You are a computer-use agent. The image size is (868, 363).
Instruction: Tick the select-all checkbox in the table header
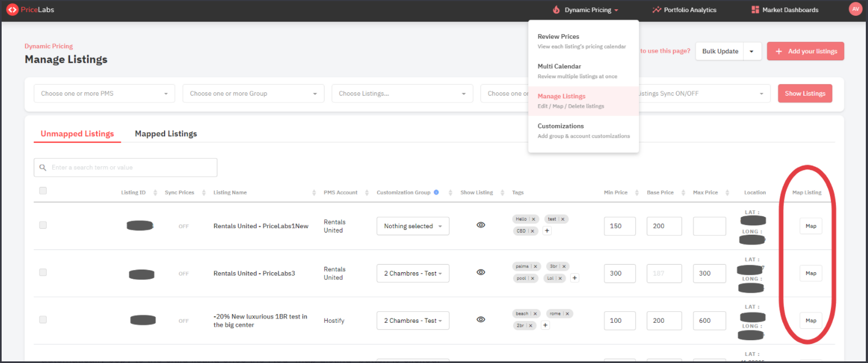point(43,191)
